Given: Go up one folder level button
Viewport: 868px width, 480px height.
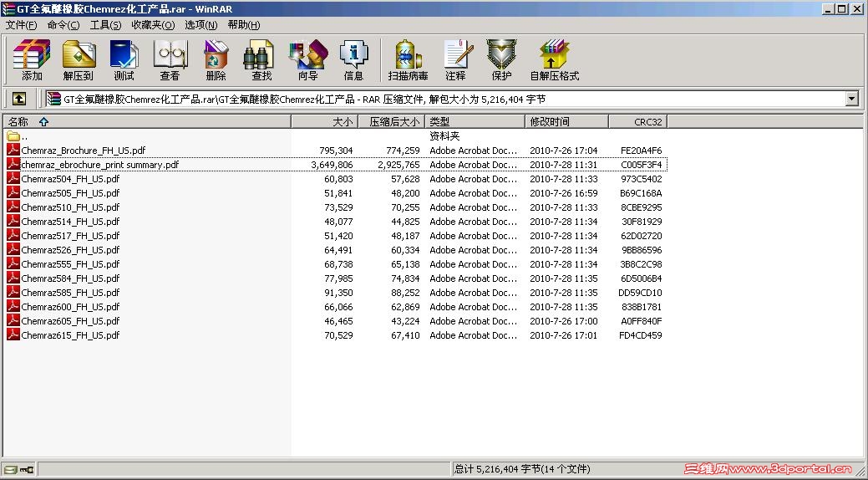Looking at the screenshot, I should click(19, 99).
